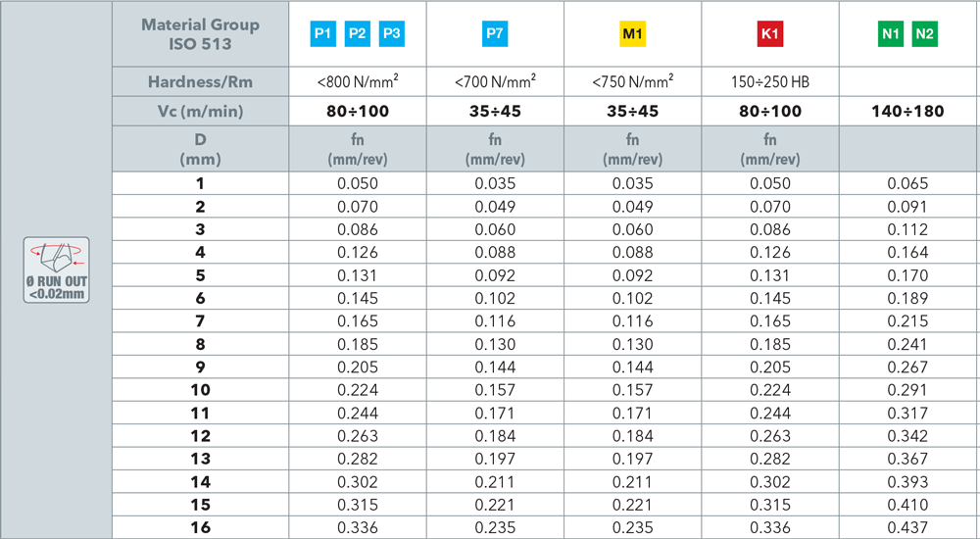
Task: Click the blue P3 material badge
Action: pos(392,35)
